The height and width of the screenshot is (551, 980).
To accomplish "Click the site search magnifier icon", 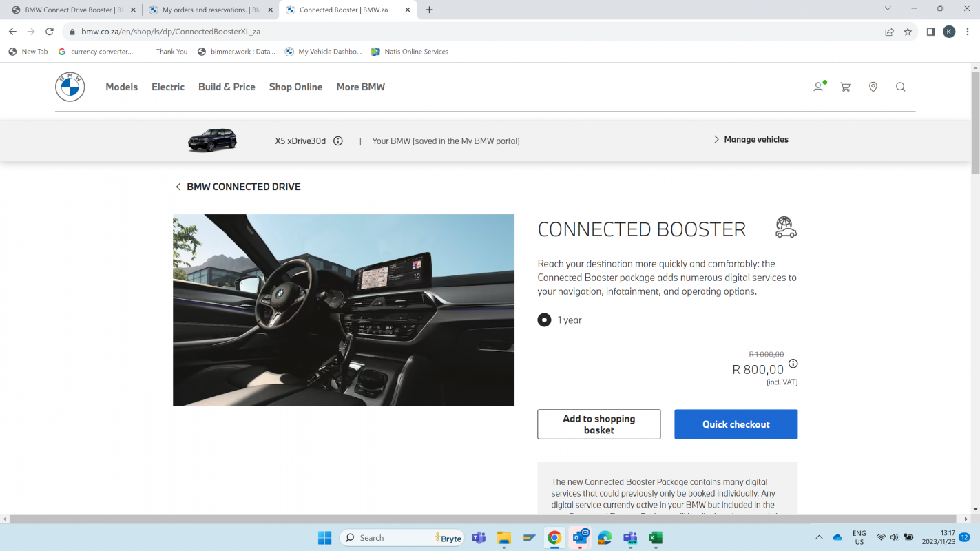I will tap(901, 87).
